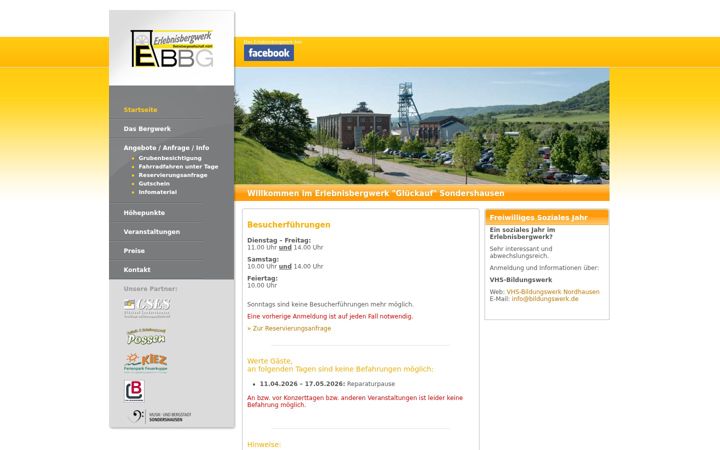Open the red B partner logo

pyautogui.click(x=134, y=390)
